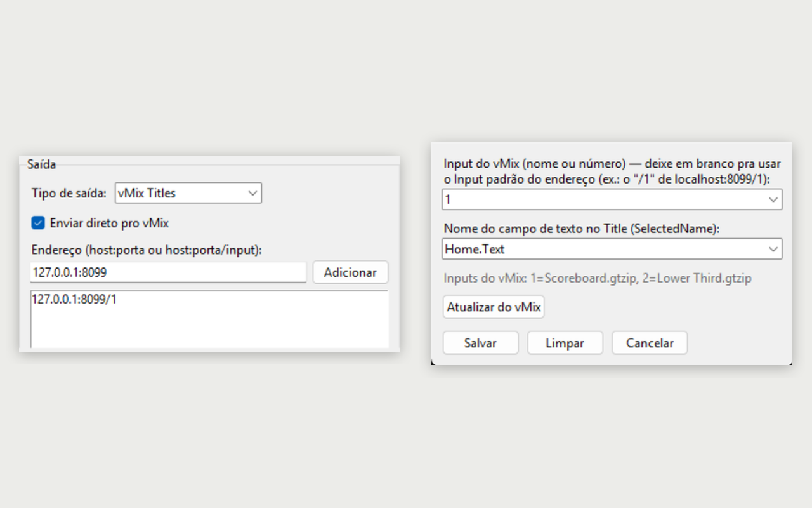Click the Inputs do vMix info text
Image resolution: width=812 pixels, height=508 pixels.
pyautogui.click(x=598, y=278)
